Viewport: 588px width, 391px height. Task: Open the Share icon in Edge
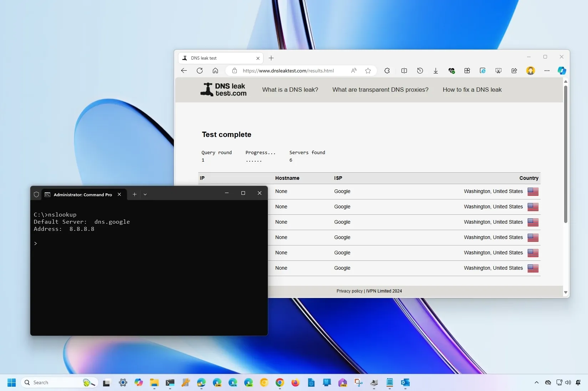514,71
